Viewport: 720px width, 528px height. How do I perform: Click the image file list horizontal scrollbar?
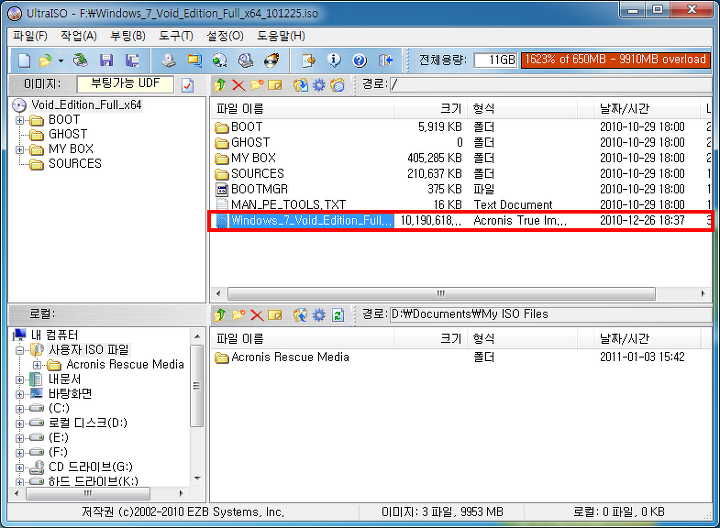coord(441,294)
